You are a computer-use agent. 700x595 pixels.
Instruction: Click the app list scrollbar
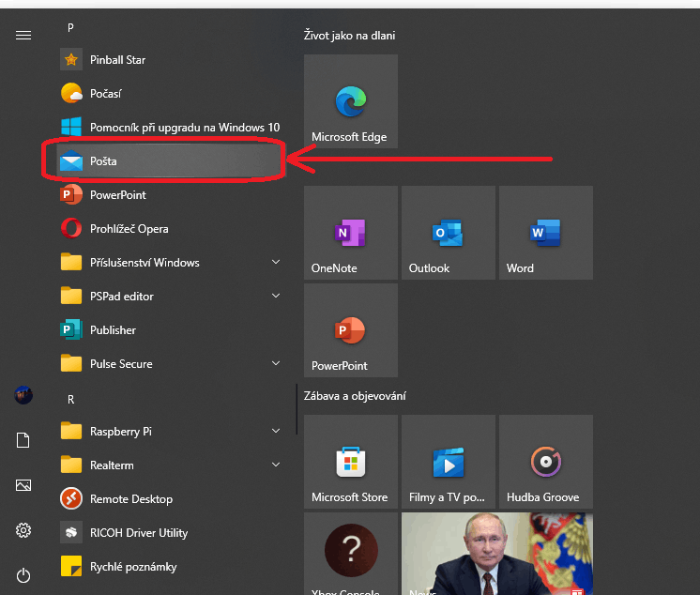coord(297,408)
